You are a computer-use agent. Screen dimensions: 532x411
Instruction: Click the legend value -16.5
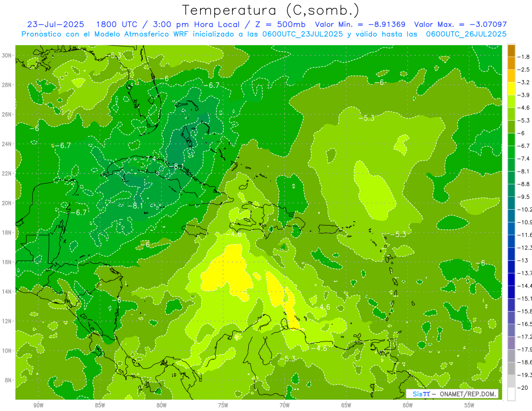pyautogui.click(x=525, y=324)
